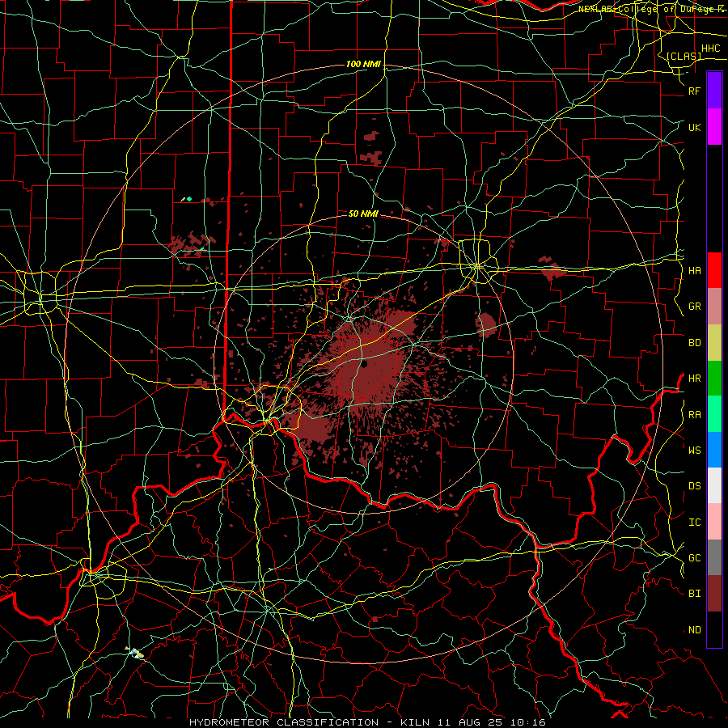Select the IC light-pink legend swatch
Screen dimensions: 728x728
[x=714, y=522]
